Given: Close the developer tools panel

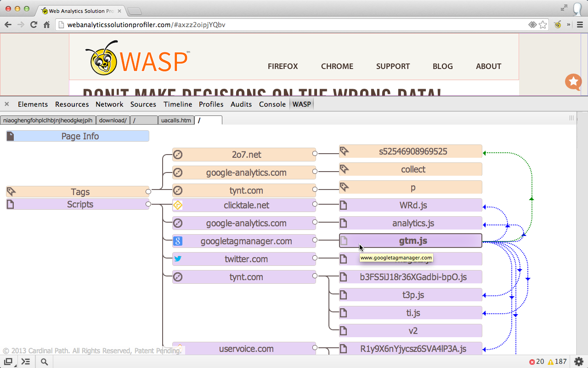Looking at the screenshot, I should (x=7, y=104).
